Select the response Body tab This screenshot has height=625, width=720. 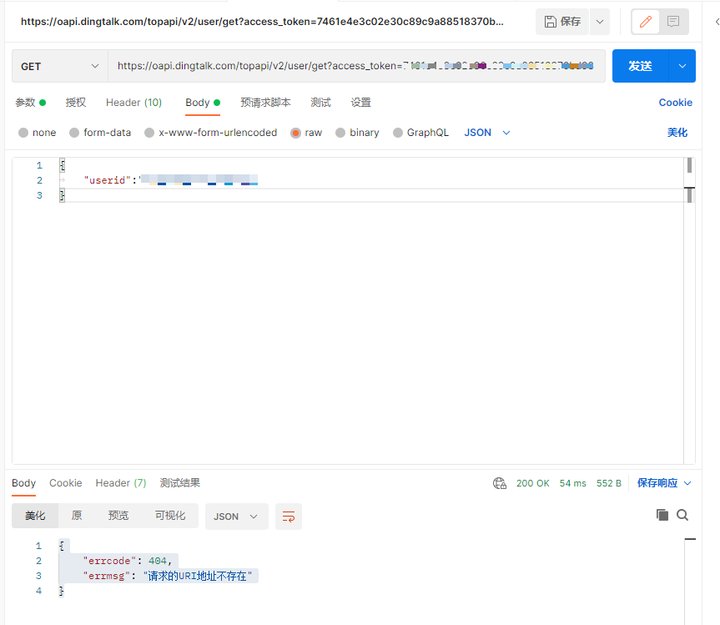[x=23, y=483]
